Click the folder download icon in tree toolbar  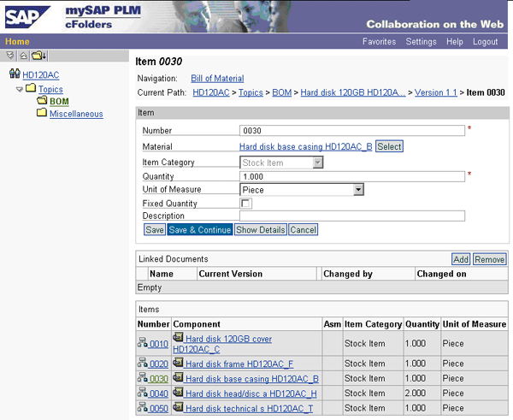tap(38, 56)
